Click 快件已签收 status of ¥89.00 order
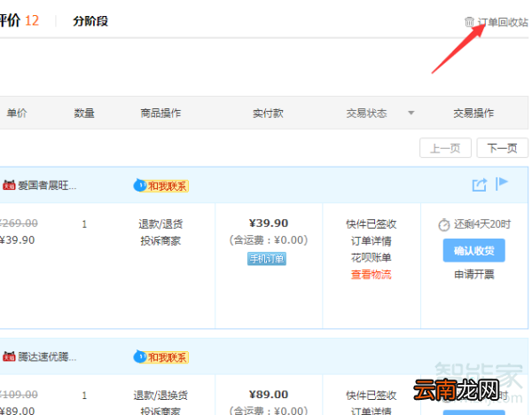 pyautogui.click(x=372, y=395)
